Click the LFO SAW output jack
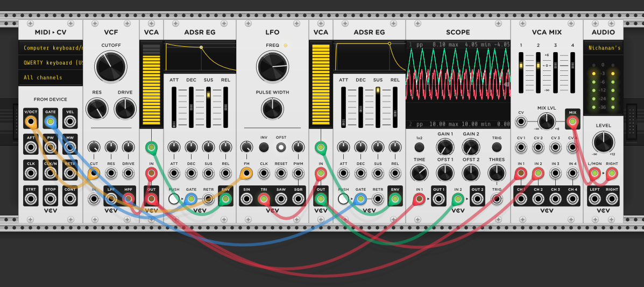The image size is (644, 287). 281,199
